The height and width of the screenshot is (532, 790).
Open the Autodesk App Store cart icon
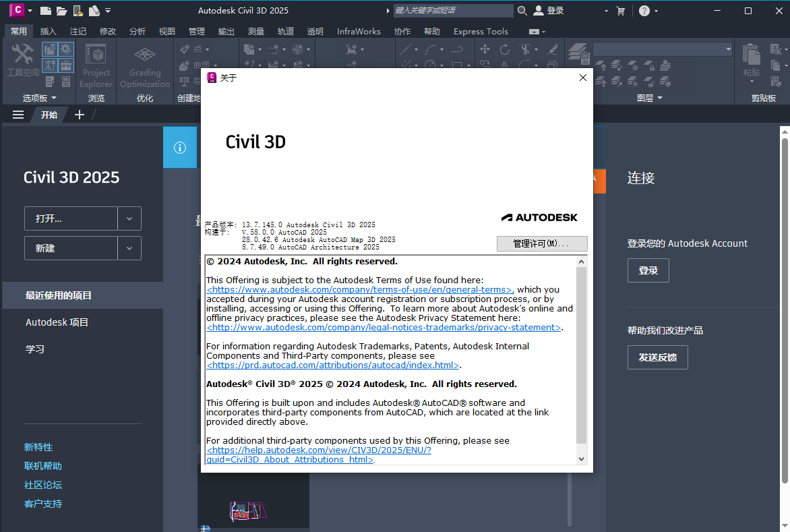pyautogui.click(x=621, y=11)
